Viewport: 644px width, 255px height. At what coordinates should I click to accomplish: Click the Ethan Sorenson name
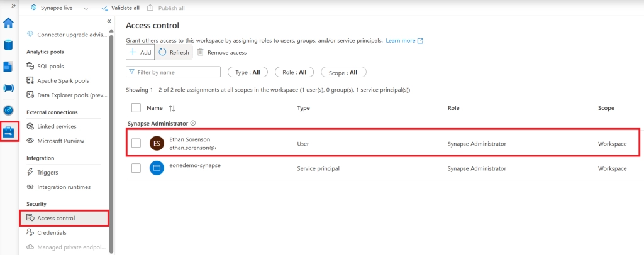point(190,139)
